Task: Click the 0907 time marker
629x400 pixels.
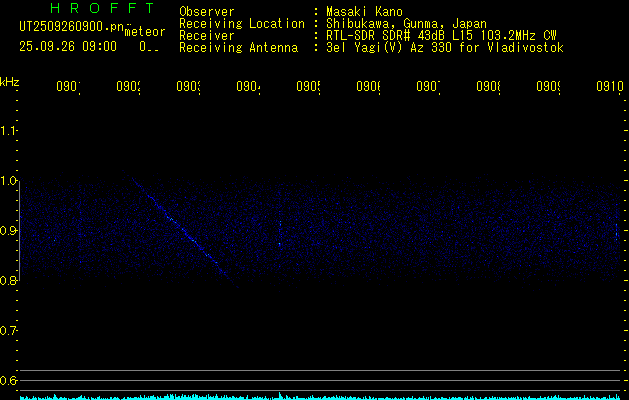Action: 428,86
